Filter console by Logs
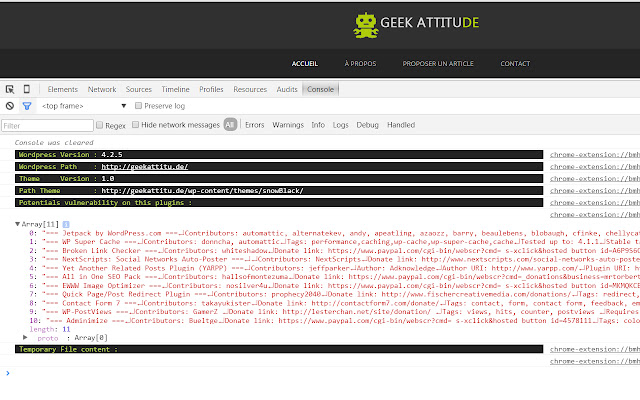This screenshot has height=400, width=640. pos(340,125)
